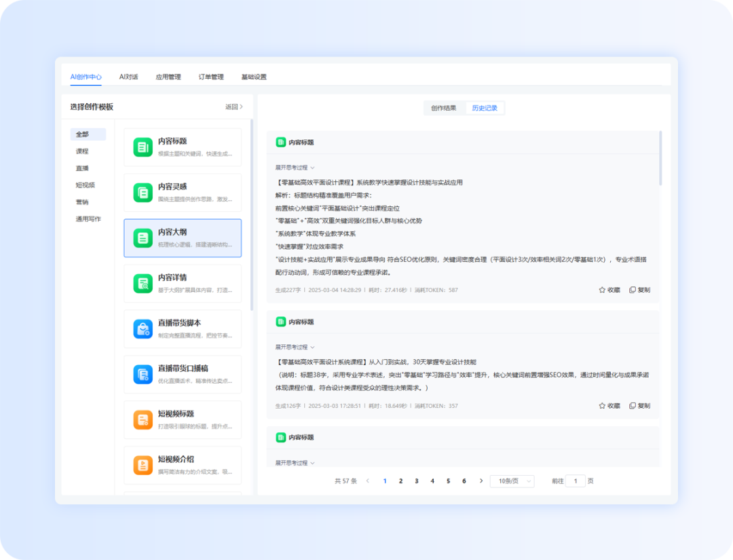Image resolution: width=733 pixels, height=560 pixels.
Task: Expand 展开思考过程 in the first record
Action: tap(295, 168)
